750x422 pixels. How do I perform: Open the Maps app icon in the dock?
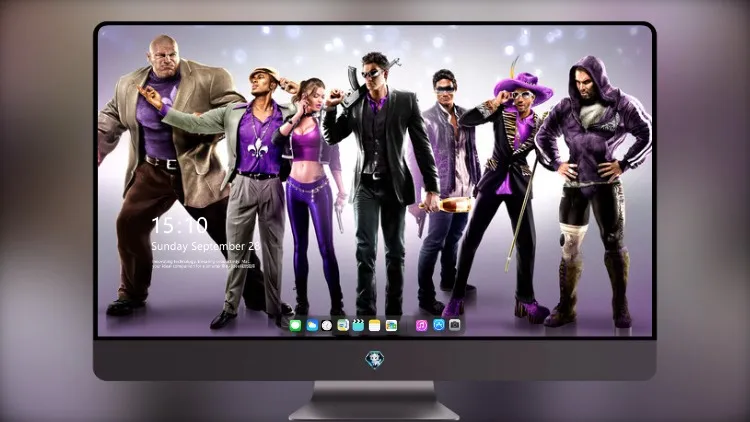343,326
